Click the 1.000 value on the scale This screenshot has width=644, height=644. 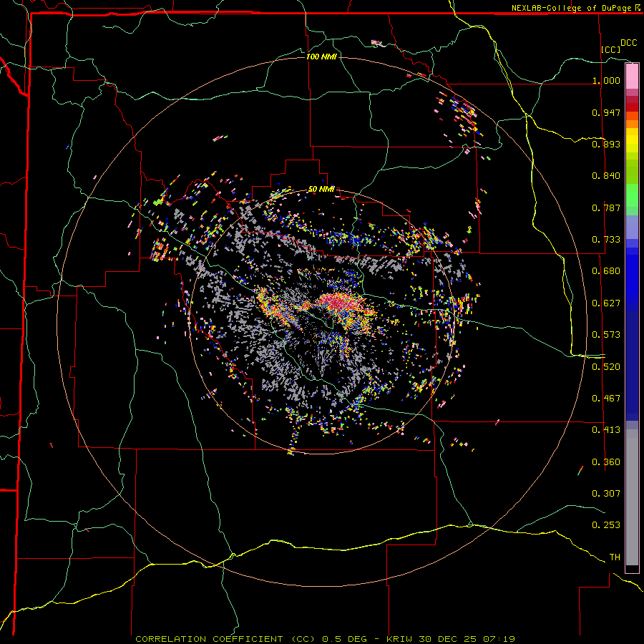pyautogui.click(x=606, y=80)
